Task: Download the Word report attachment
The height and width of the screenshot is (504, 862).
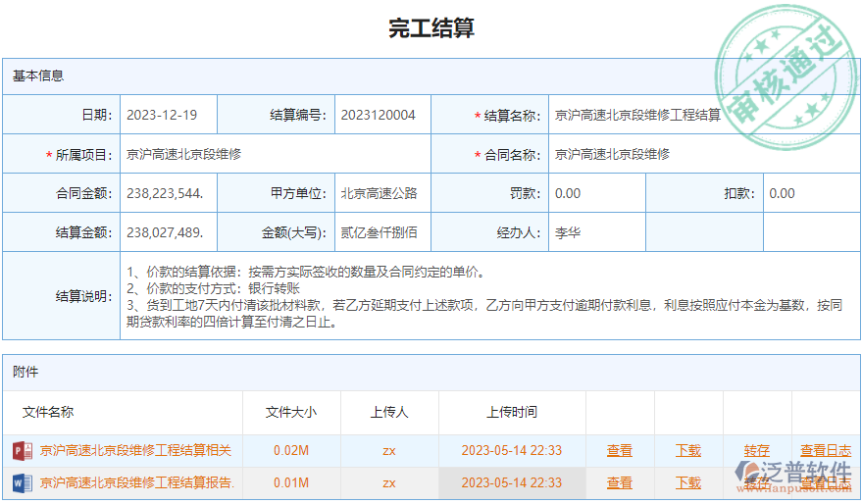Action: click(688, 483)
